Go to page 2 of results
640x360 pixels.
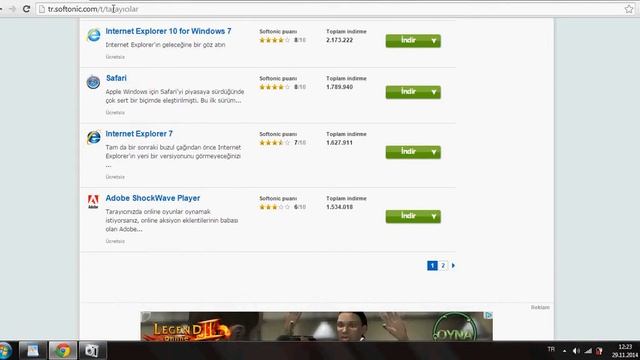pos(443,266)
